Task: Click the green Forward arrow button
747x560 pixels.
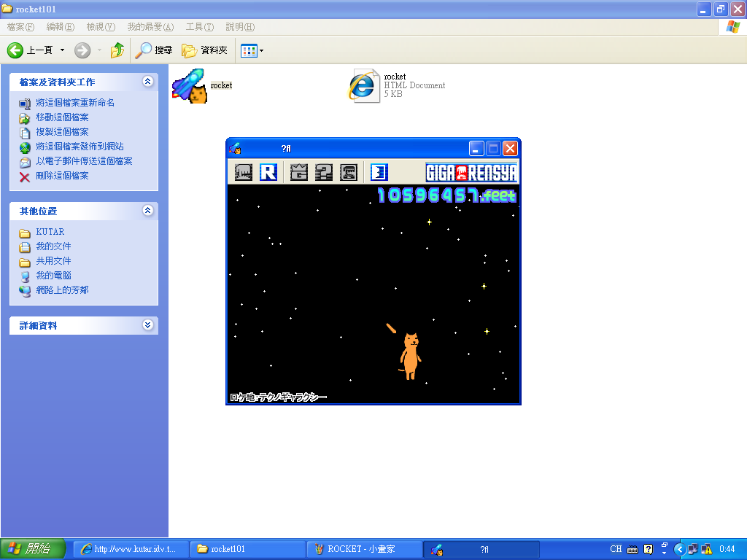Action: click(x=82, y=50)
